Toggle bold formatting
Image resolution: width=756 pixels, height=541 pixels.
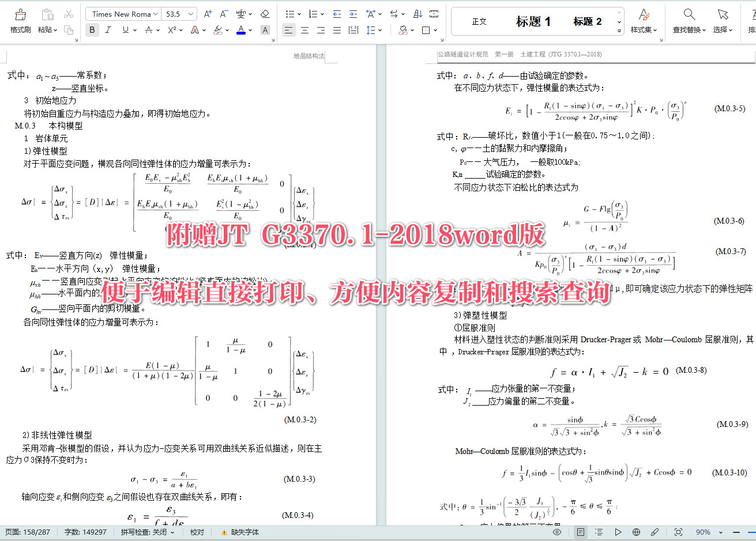tap(92, 30)
